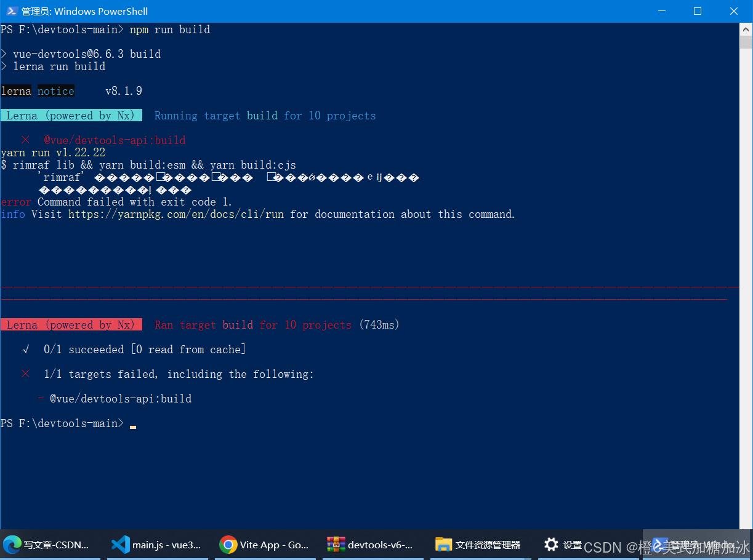Screen dimensions: 753x560
Task: Open the File Explorer taskbar item
Action: [480, 545]
